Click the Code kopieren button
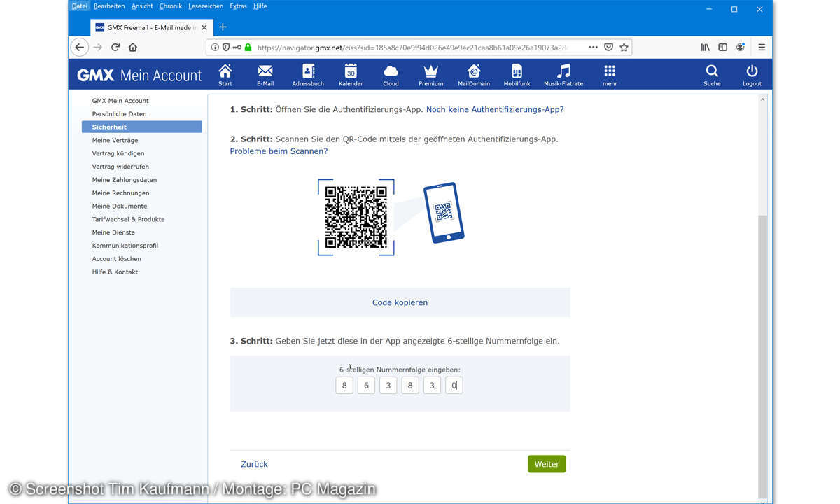The height and width of the screenshot is (504, 840). tap(400, 302)
